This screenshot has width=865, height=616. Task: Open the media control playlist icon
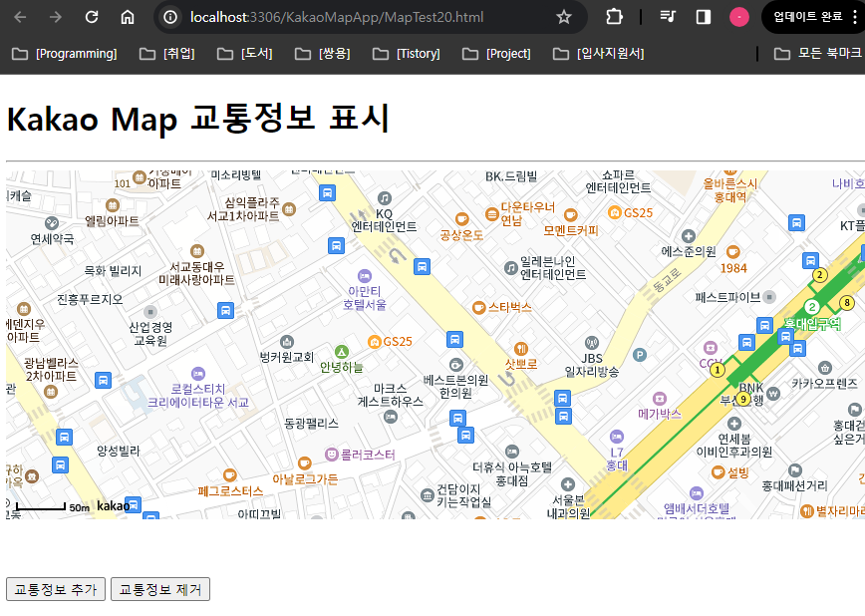click(x=668, y=17)
